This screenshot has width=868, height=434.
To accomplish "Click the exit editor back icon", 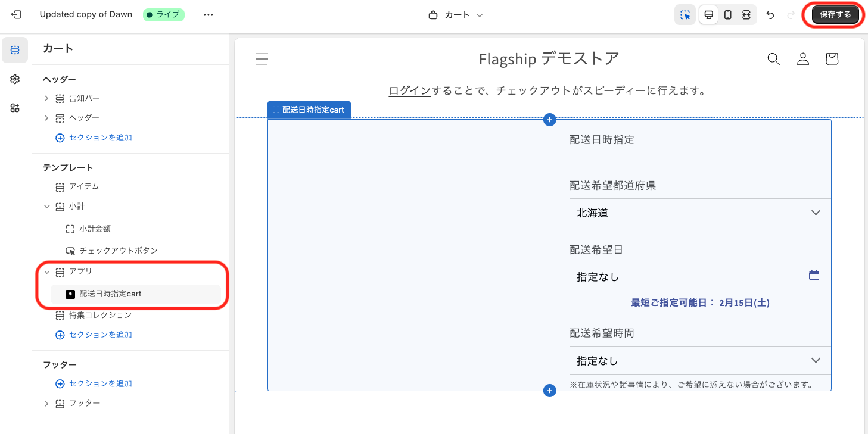I will pos(16,15).
